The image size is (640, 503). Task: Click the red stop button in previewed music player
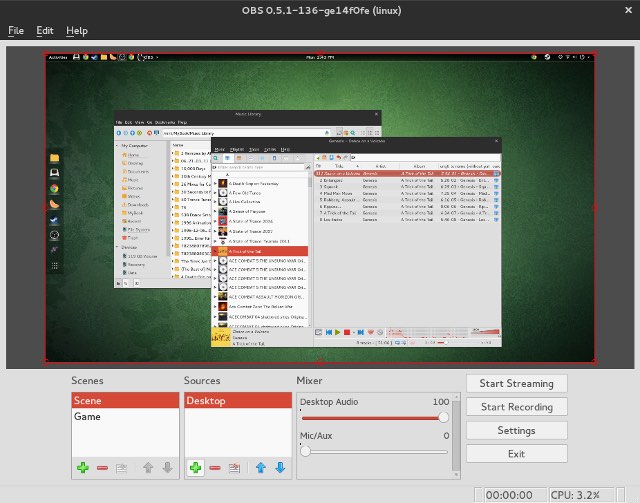tap(347, 332)
